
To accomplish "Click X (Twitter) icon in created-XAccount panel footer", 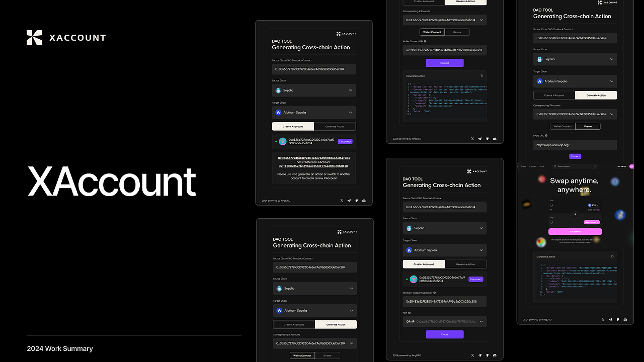I will (x=342, y=201).
